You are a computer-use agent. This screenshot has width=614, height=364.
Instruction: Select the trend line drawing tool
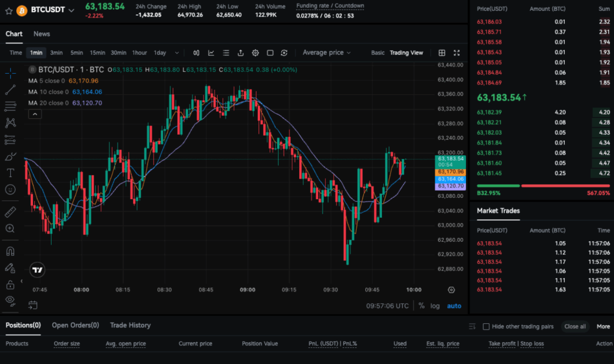tap(10, 91)
